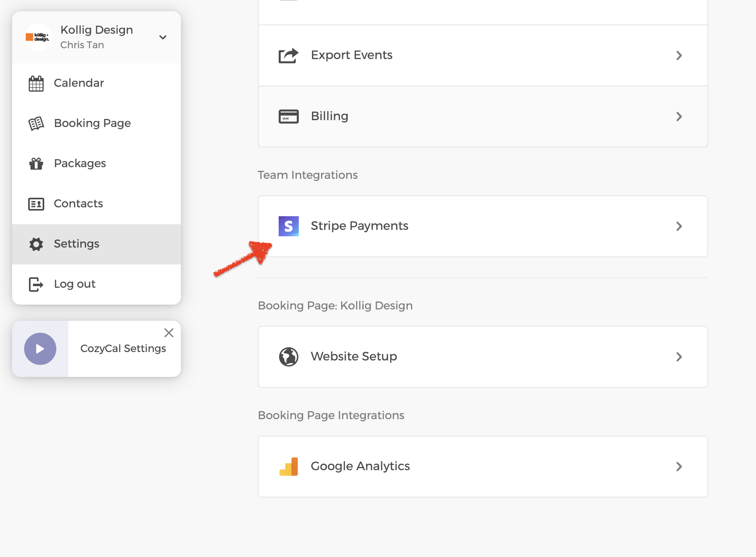This screenshot has height=557, width=756.
Task: Select the Settings menu item
Action: (97, 244)
